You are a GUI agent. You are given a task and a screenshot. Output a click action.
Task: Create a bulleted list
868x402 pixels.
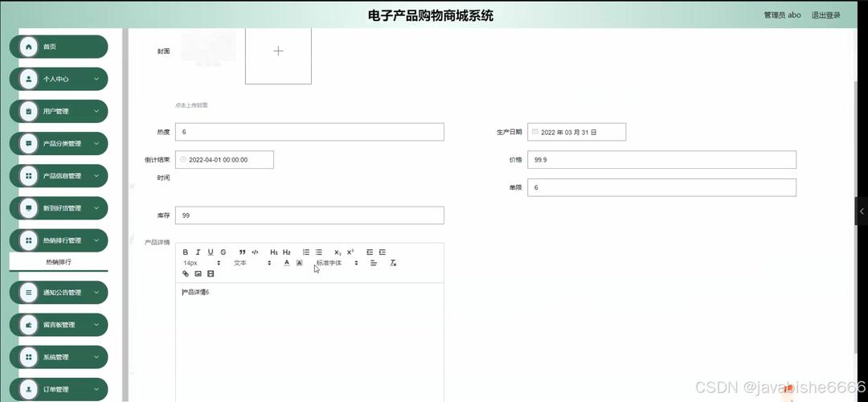click(318, 252)
